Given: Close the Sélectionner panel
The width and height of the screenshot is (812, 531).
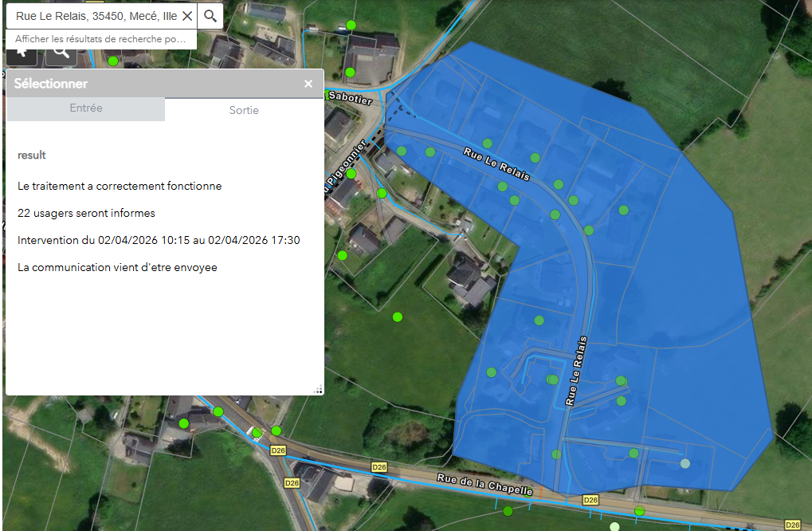Looking at the screenshot, I should coord(308,84).
